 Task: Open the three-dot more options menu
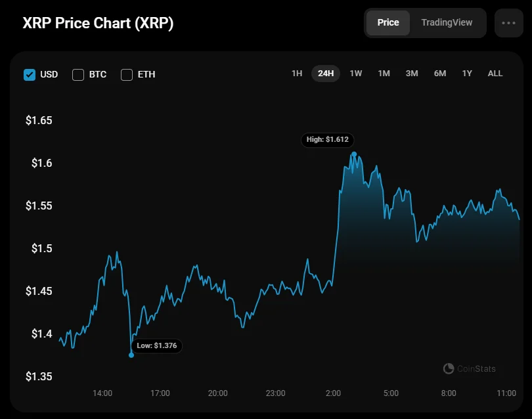pos(508,23)
